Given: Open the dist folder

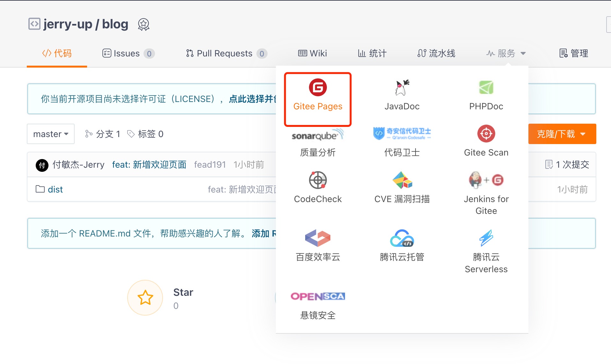Looking at the screenshot, I should click(x=55, y=189).
